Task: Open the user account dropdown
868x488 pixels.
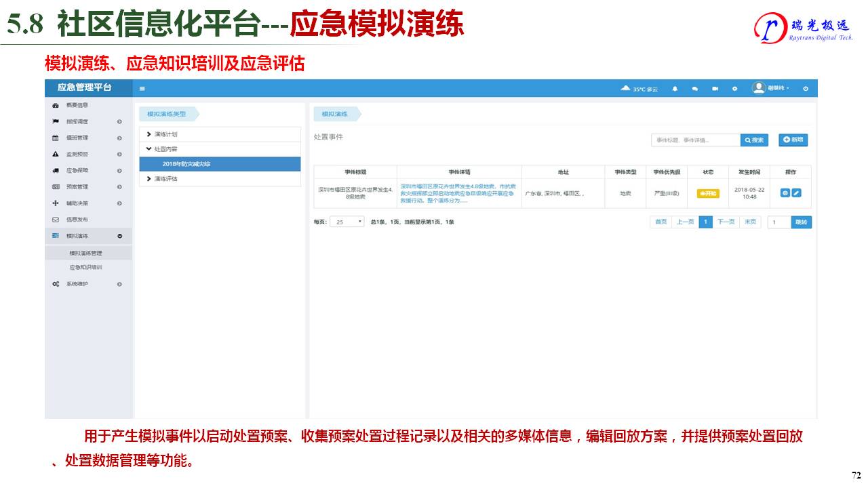Action: click(x=772, y=88)
